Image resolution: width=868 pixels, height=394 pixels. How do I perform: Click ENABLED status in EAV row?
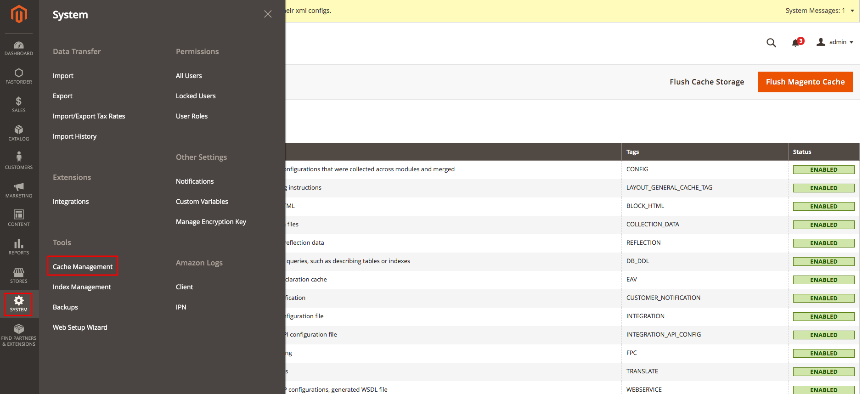pyautogui.click(x=824, y=280)
